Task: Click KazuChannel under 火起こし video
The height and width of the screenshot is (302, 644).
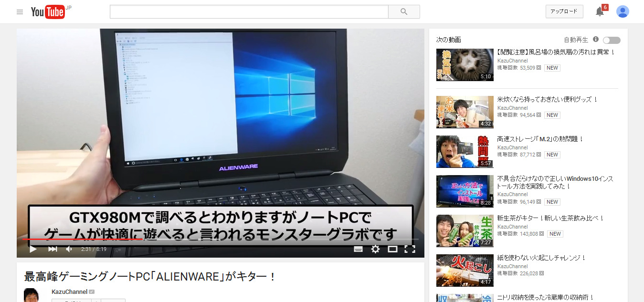Action: (x=513, y=266)
